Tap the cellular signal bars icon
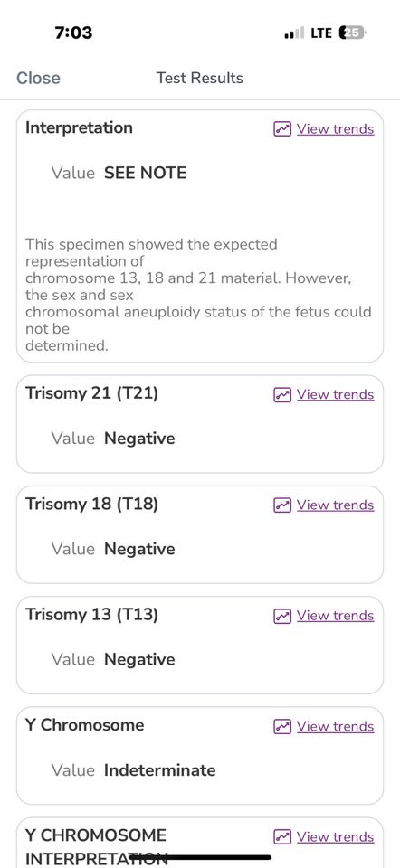400x868 pixels. pyautogui.click(x=294, y=33)
